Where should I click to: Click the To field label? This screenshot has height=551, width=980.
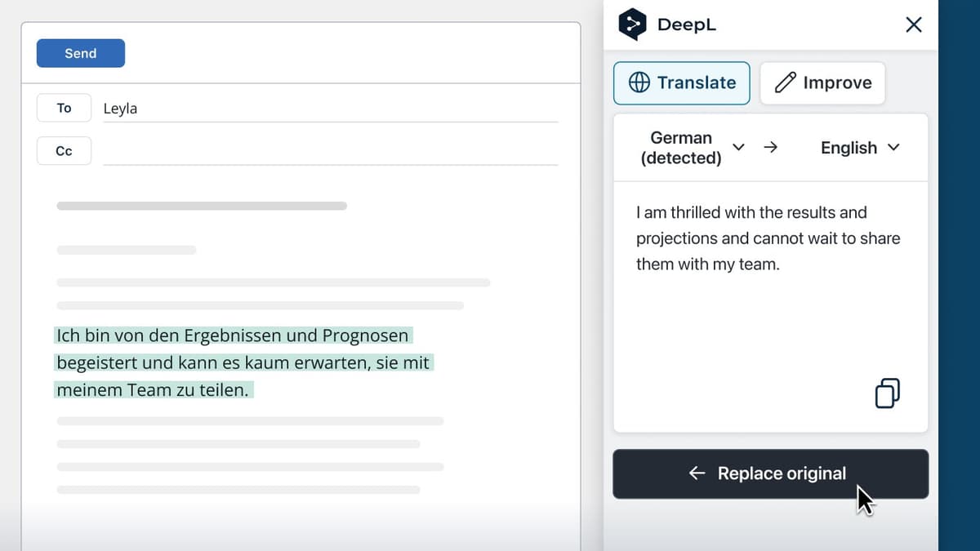(x=63, y=107)
